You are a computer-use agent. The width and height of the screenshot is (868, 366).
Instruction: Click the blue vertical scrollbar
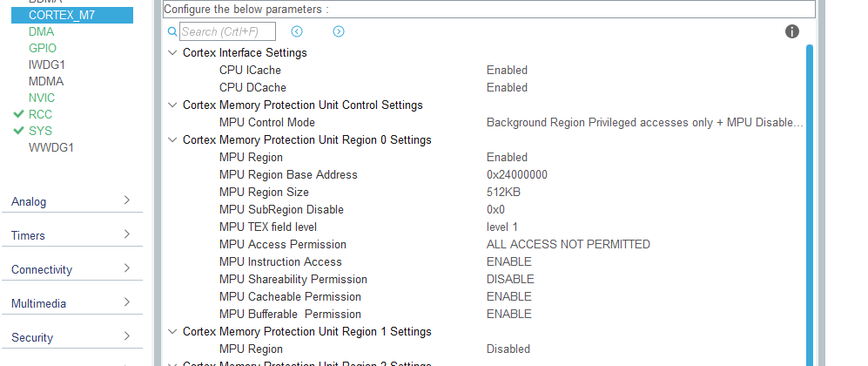pos(810,205)
